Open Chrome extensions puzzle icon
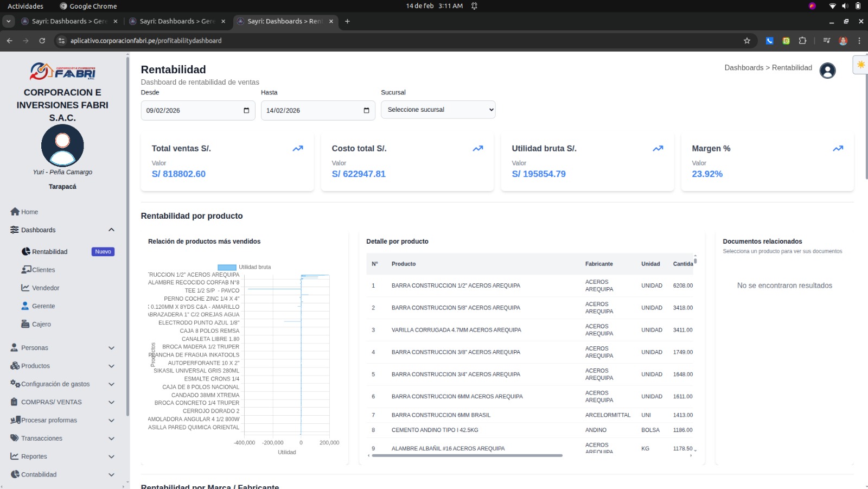This screenshot has width=868, height=489. pos(802,41)
